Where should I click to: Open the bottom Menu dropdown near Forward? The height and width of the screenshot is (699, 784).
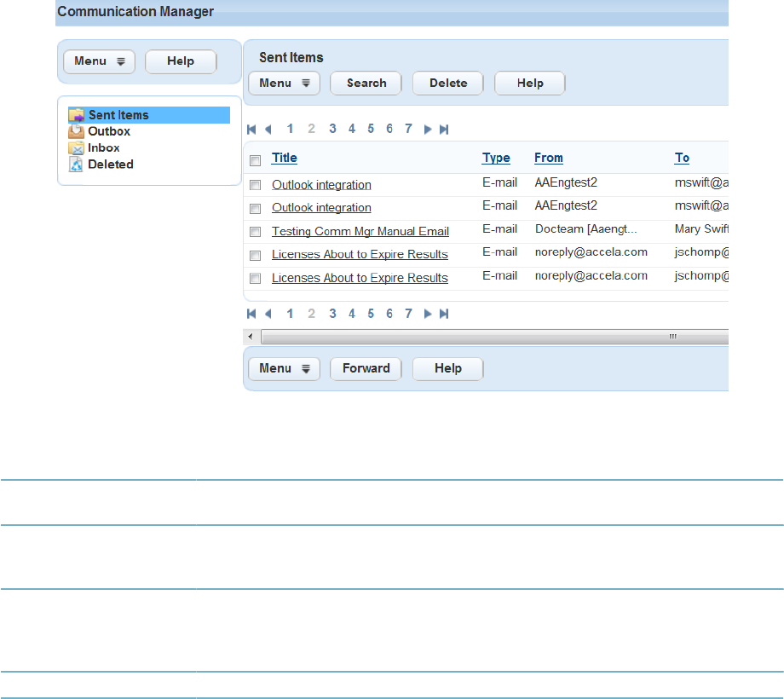[284, 369]
